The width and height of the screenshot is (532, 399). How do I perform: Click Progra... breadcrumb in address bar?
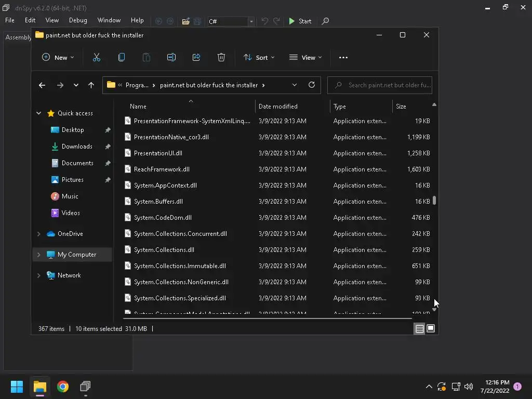pyautogui.click(x=137, y=85)
